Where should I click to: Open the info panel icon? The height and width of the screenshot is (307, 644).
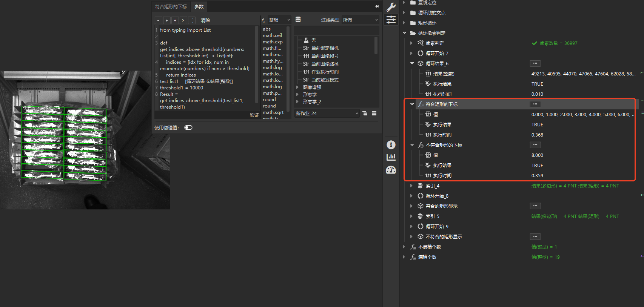tap(391, 145)
